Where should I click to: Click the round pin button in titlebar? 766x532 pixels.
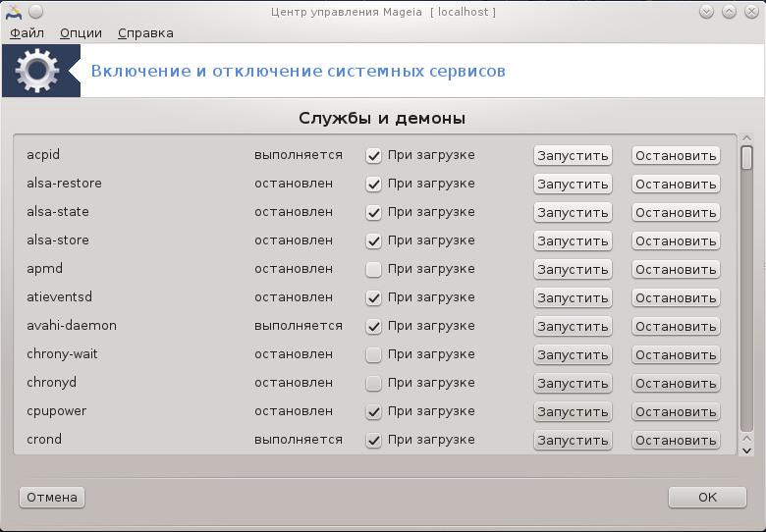click(35, 12)
